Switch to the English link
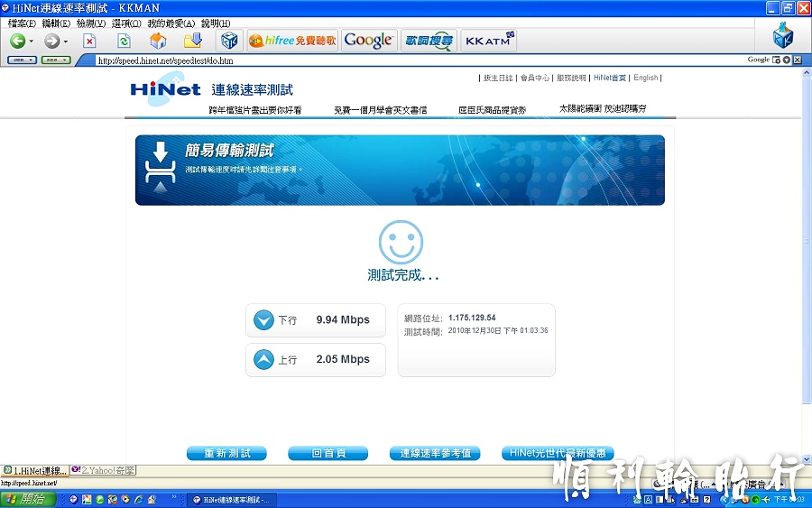 click(x=646, y=78)
